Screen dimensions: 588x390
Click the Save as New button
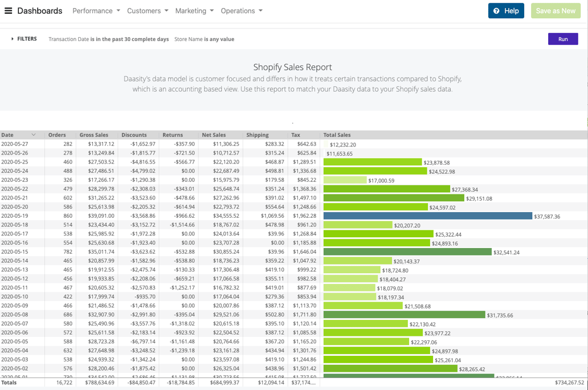click(x=555, y=10)
